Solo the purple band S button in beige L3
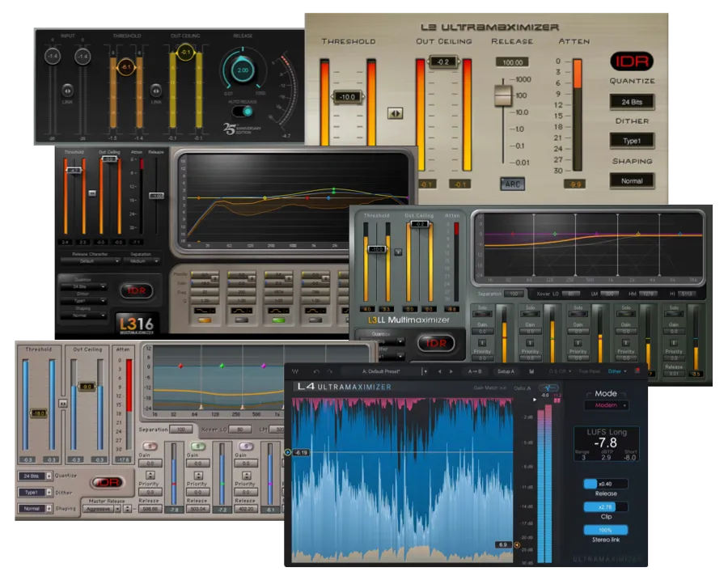Image resolution: width=728 pixels, height=580 pixels. [x=246, y=447]
